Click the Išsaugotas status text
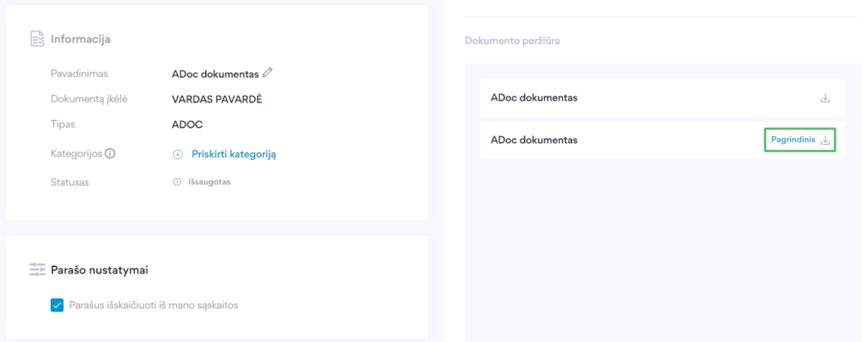 click(x=209, y=182)
